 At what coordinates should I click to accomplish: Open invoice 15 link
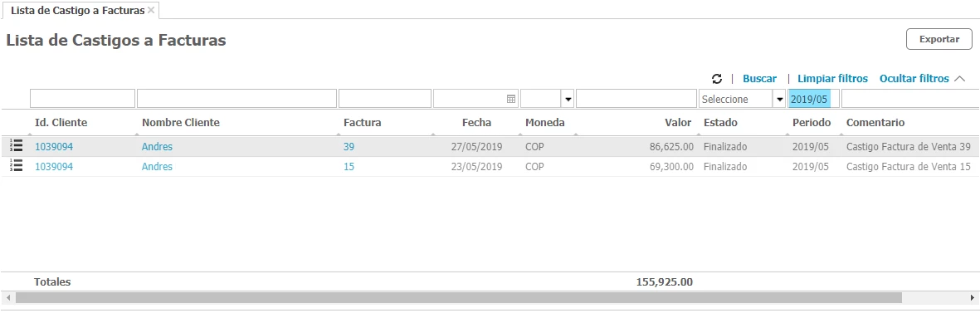[349, 167]
